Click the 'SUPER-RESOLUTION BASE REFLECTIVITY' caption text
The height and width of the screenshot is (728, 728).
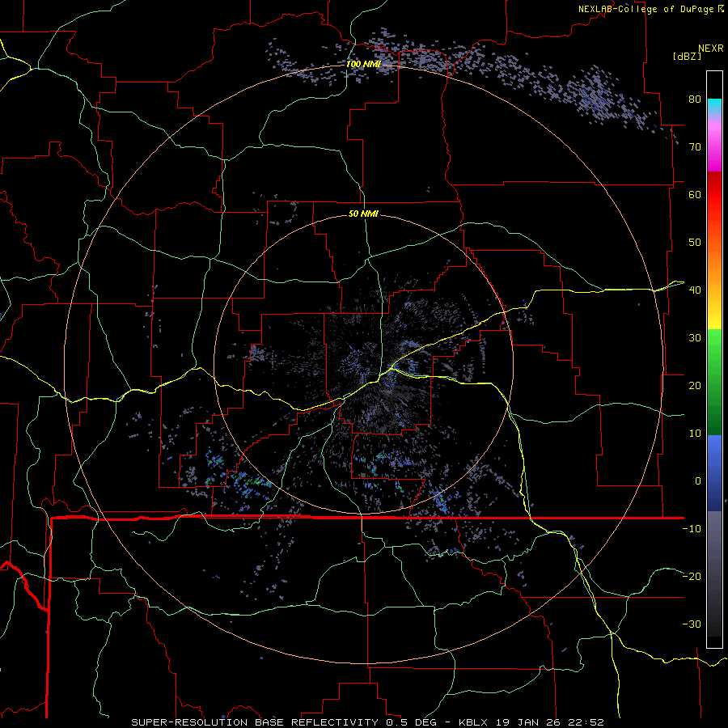click(255, 722)
